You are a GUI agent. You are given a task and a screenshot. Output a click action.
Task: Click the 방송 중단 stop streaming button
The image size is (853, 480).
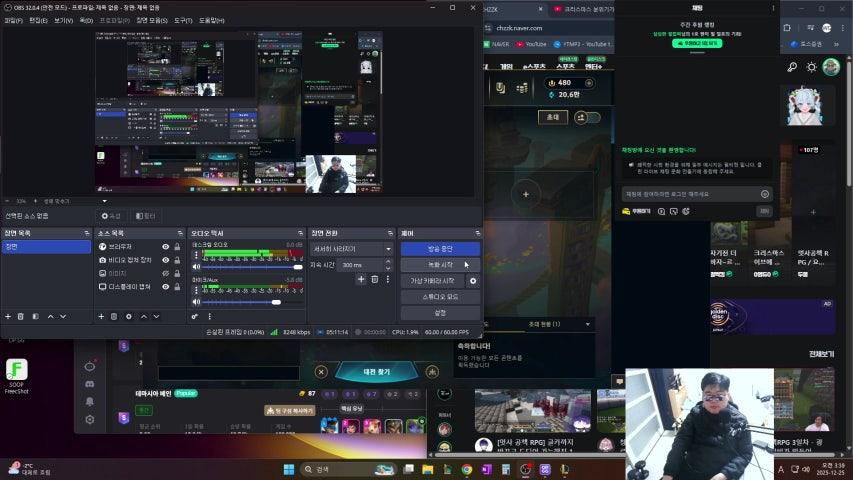(x=440, y=249)
